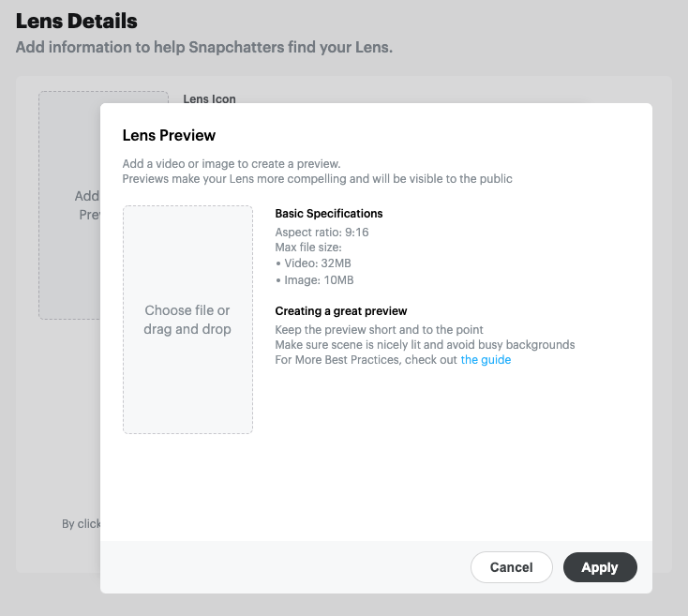Click the partially hidden 'By click' text
The width and height of the screenshot is (688, 616).
pos(82,524)
